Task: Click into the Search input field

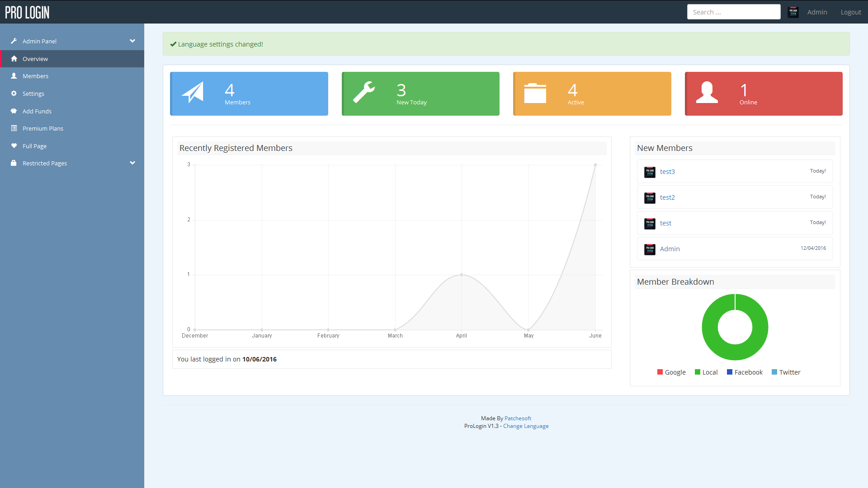Action: click(x=733, y=12)
